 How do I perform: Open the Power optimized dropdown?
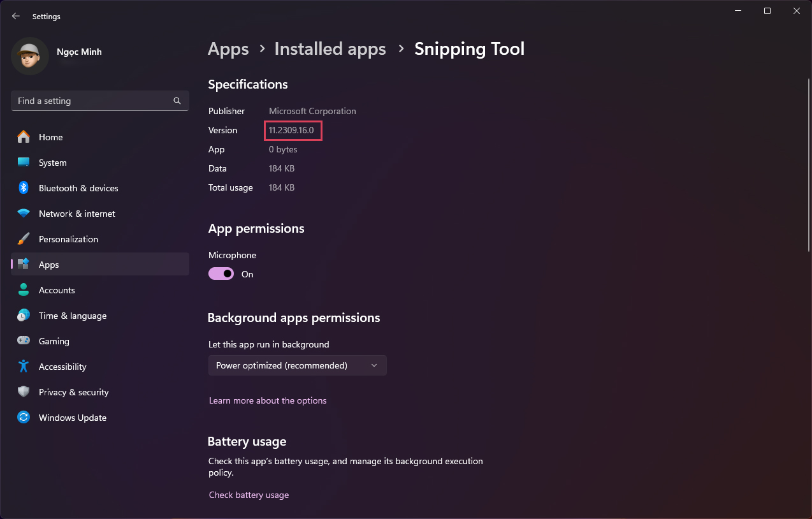pos(298,365)
